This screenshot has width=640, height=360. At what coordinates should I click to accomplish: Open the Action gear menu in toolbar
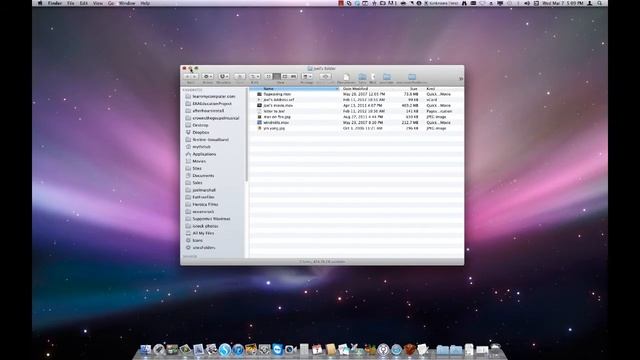tap(207, 76)
